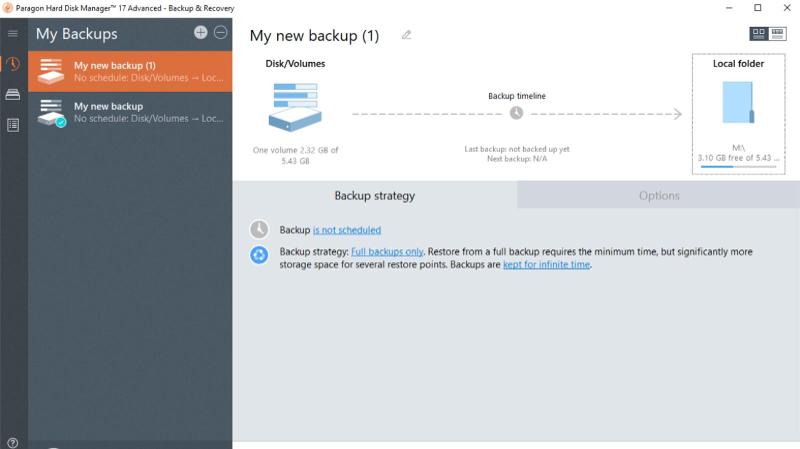
Task: Click the 'Backup timeline' label
Action: pos(517,96)
